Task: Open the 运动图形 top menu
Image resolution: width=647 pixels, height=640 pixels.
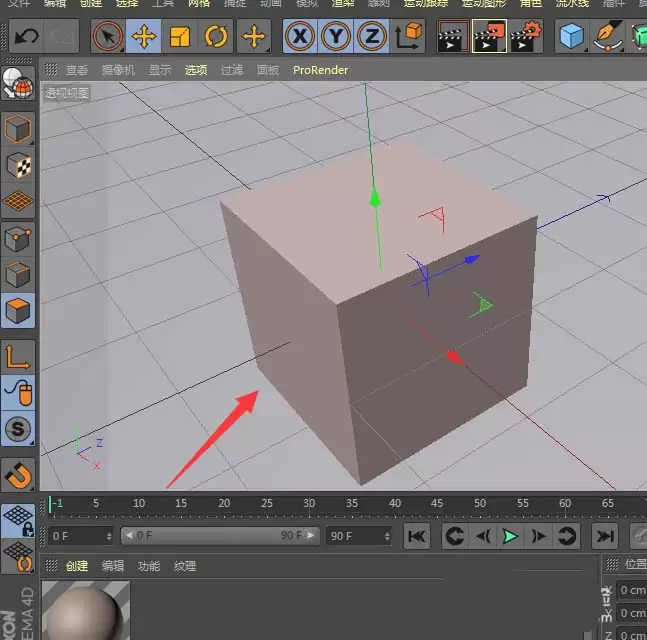Action: [484, 3]
